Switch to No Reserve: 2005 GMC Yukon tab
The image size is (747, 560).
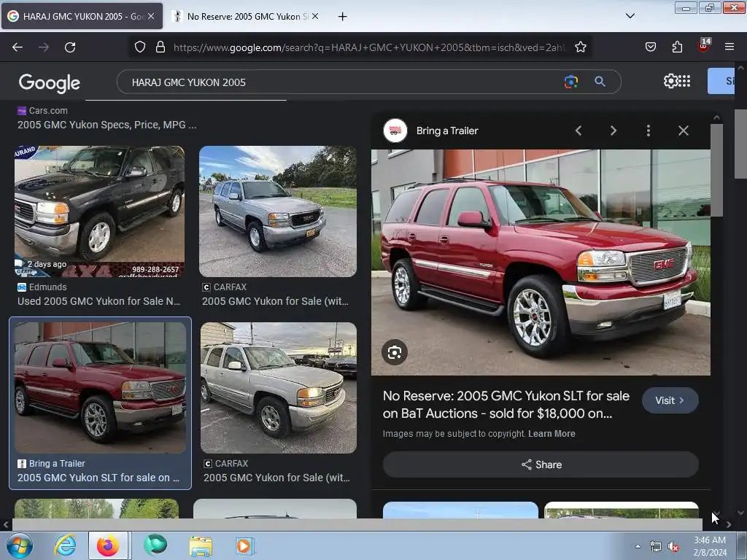point(245,16)
